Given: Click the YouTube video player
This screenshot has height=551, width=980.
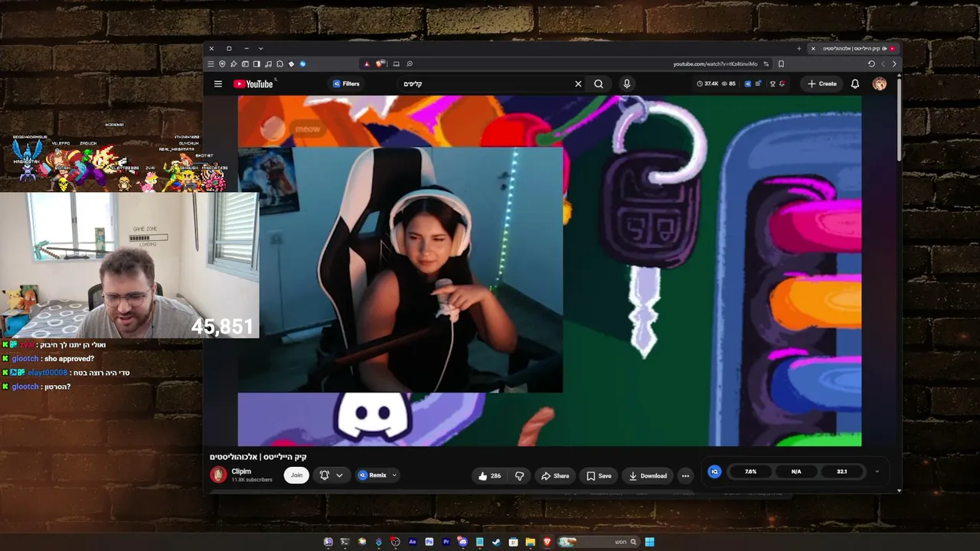Looking at the screenshot, I should pyautogui.click(x=549, y=270).
